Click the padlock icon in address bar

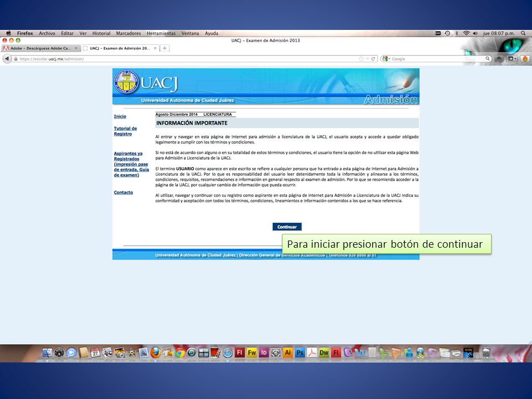[x=16, y=59]
